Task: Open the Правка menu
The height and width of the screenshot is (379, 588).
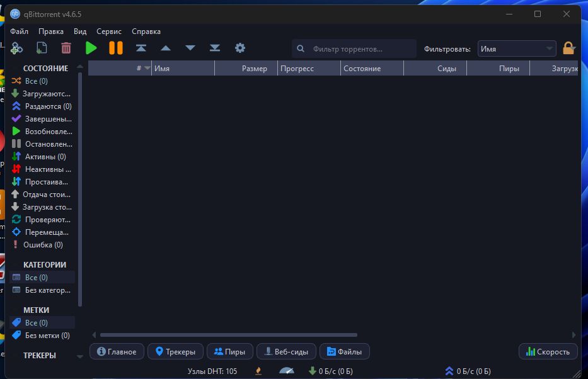Action: [51, 31]
